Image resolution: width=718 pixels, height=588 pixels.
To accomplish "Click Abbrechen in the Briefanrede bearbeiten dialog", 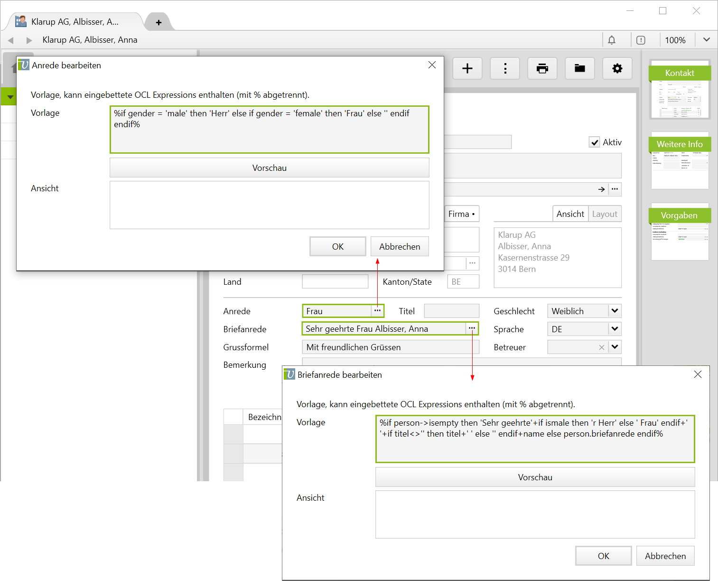I will (x=665, y=556).
